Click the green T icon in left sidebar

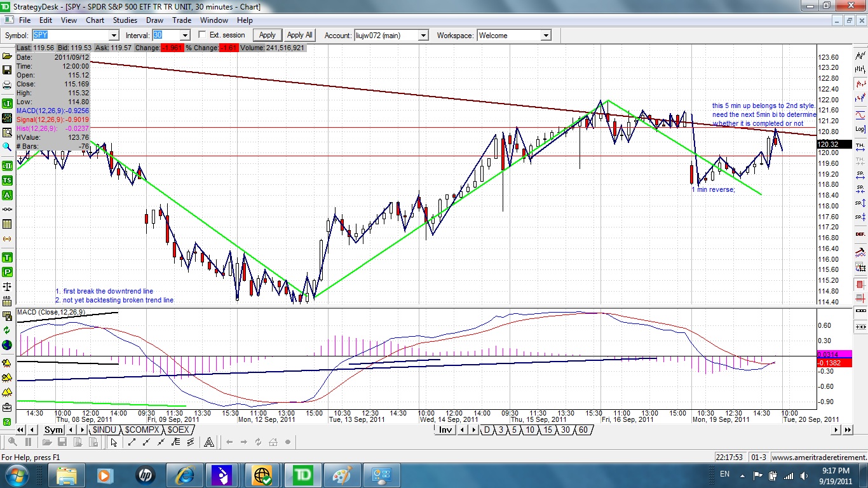(x=7, y=257)
